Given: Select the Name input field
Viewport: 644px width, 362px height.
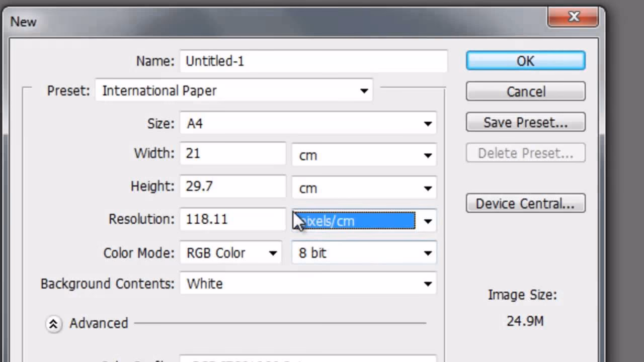Looking at the screenshot, I should tap(314, 61).
